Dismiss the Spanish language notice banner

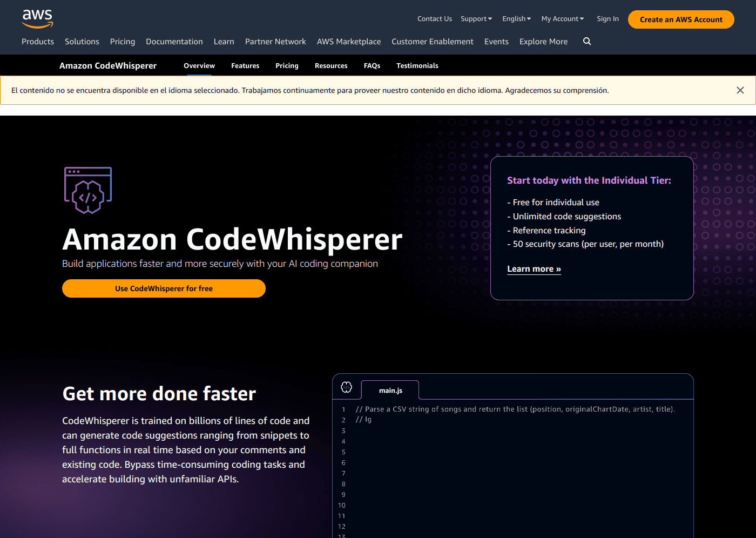point(740,90)
